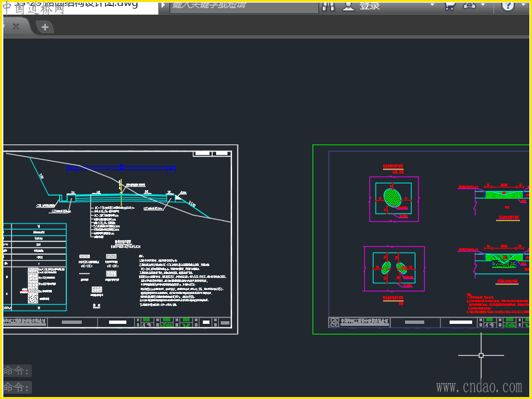This screenshot has height=399, width=532.
Task: Click the search keyword input field
Action: pyautogui.click(x=244, y=7)
